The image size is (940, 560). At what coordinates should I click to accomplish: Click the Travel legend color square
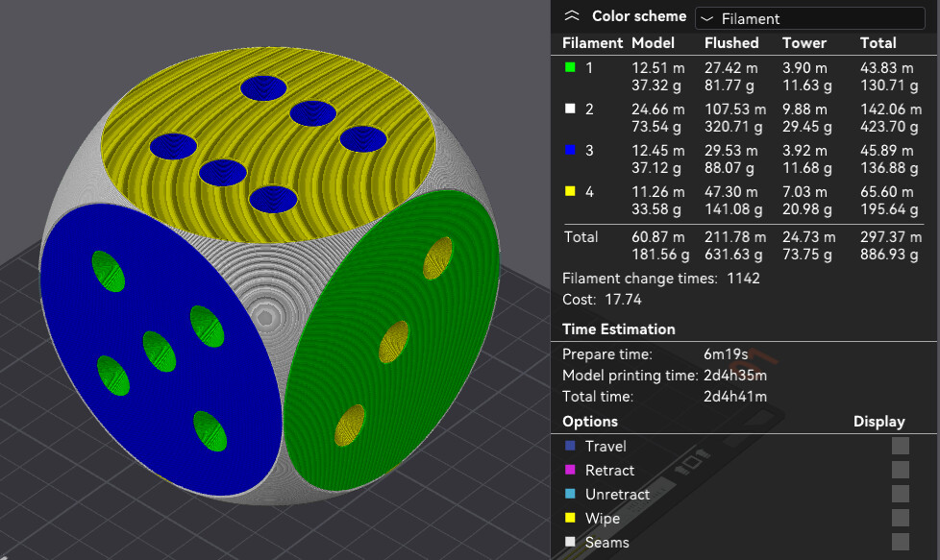tap(570, 446)
